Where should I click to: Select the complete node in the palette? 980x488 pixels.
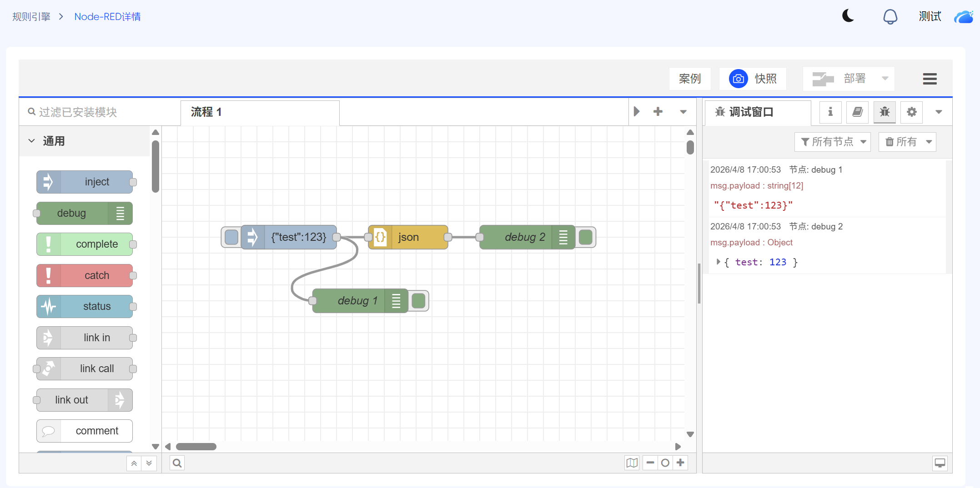[x=85, y=244]
